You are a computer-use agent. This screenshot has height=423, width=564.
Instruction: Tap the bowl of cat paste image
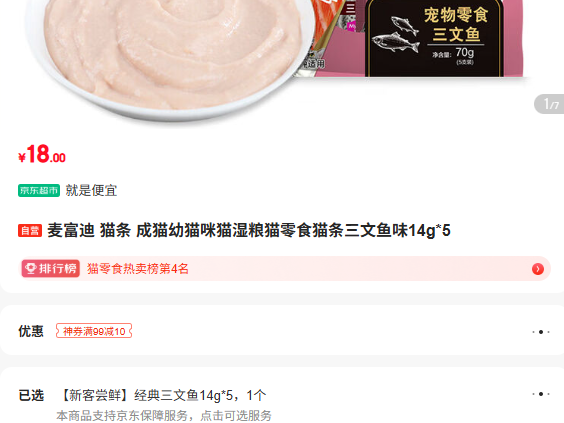169,58
